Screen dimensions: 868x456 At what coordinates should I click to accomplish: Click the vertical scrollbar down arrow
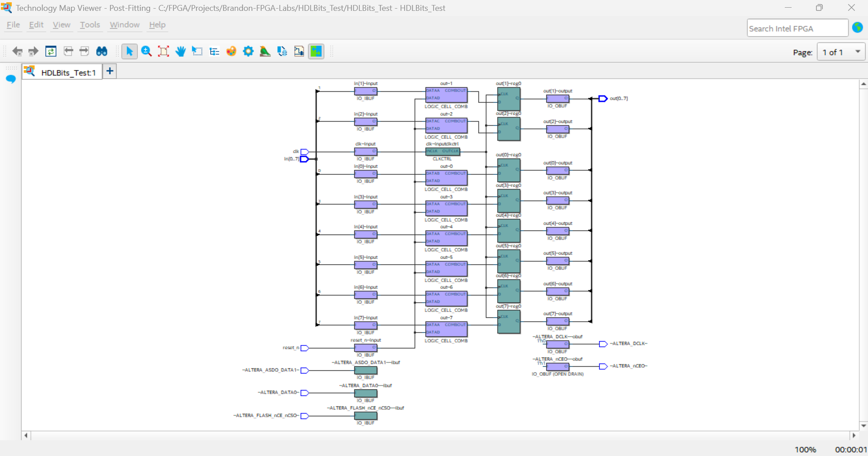click(x=863, y=425)
